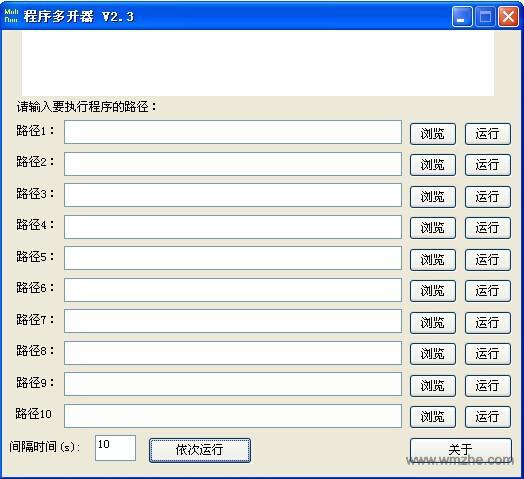This screenshot has width=524, height=479.
Task: Focus the 路径2 input field
Action: pyautogui.click(x=233, y=164)
